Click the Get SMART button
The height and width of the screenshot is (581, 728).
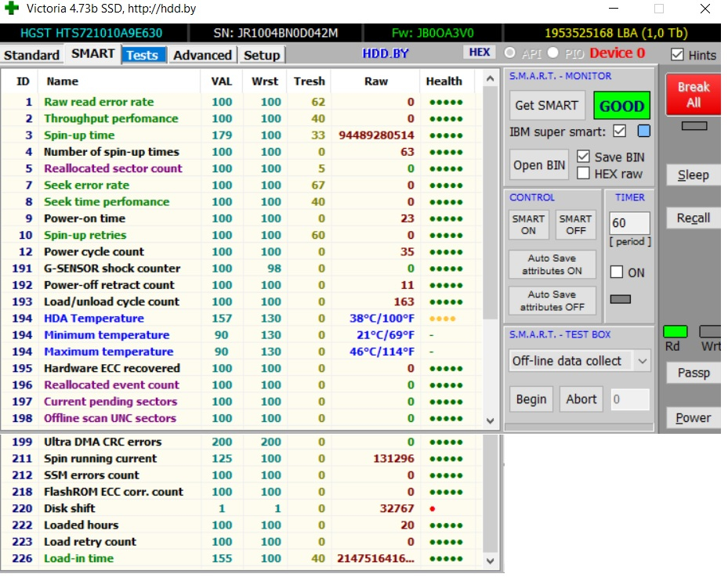[546, 106]
